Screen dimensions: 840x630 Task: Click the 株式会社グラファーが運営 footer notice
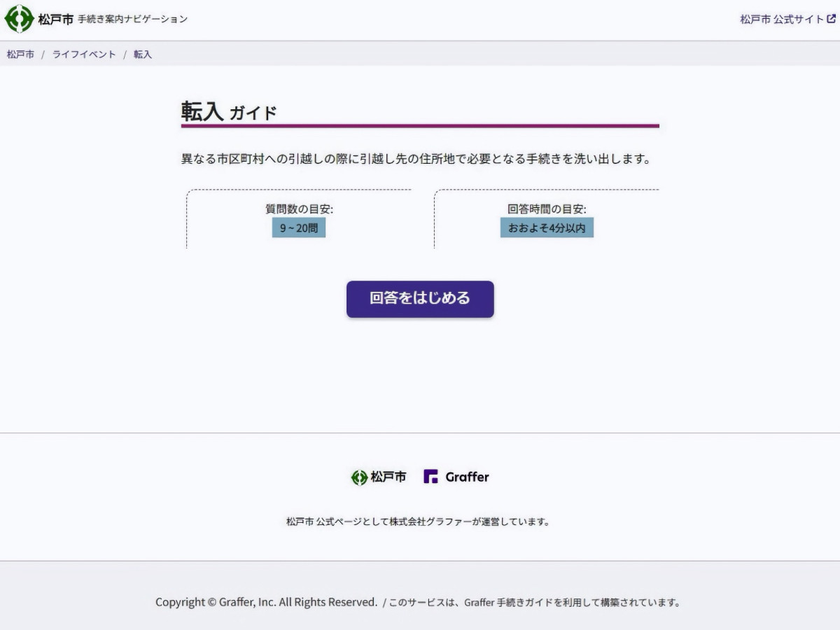(x=418, y=521)
